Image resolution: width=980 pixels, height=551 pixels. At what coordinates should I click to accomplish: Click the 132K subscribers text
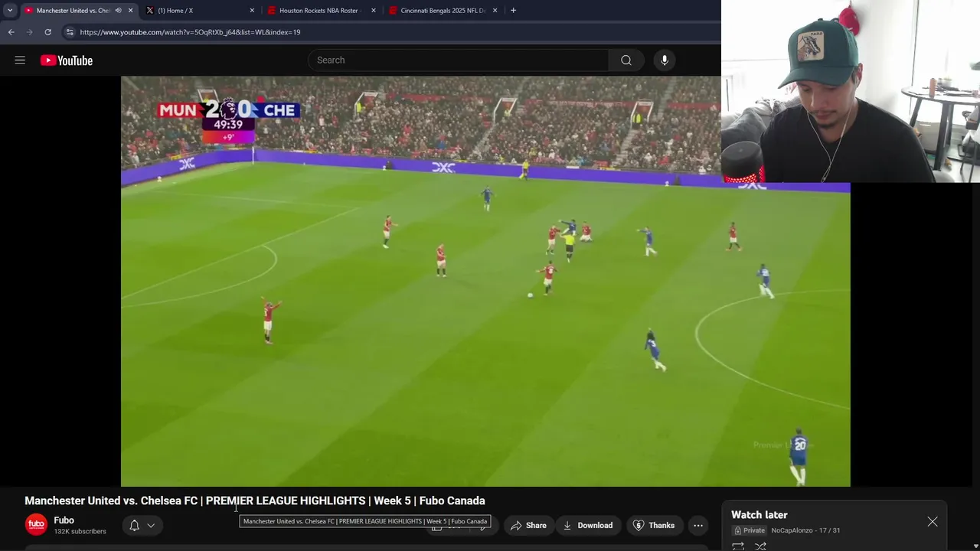click(x=80, y=532)
